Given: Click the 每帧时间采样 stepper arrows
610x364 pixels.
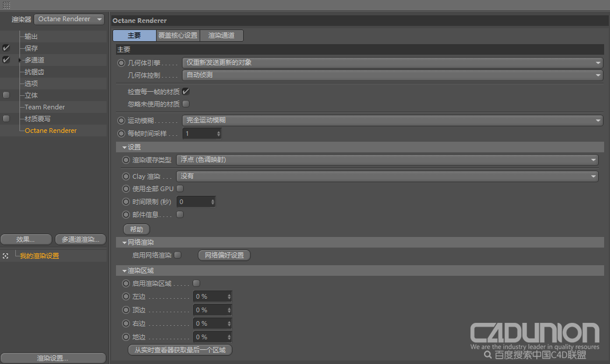Looking at the screenshot, I should [x=218, y=133].
